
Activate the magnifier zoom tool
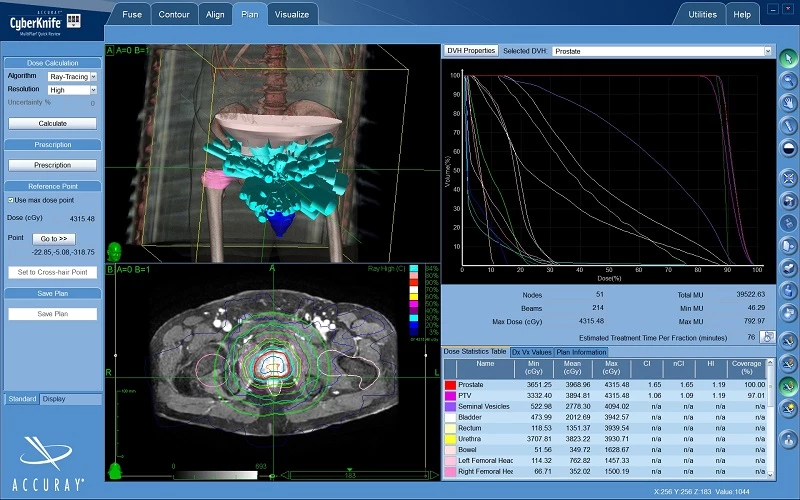click(788, 81)
